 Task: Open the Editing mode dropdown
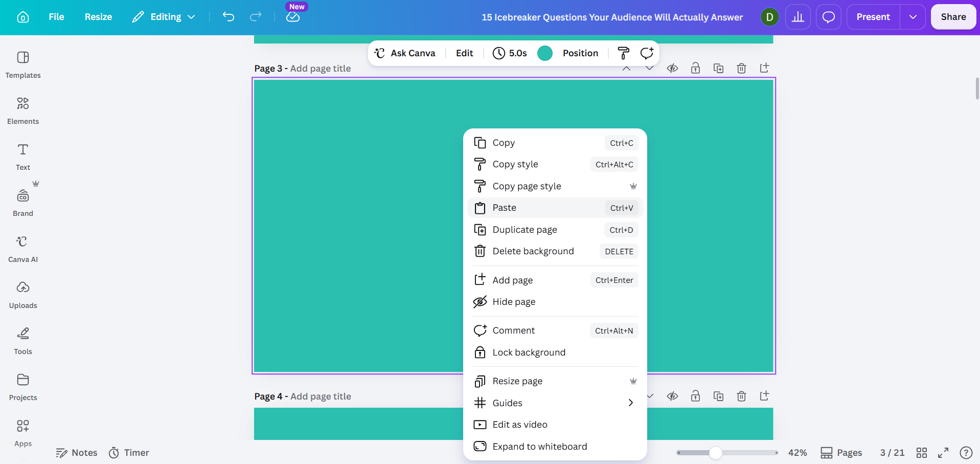pyautogui.click(x=164, y=17)
